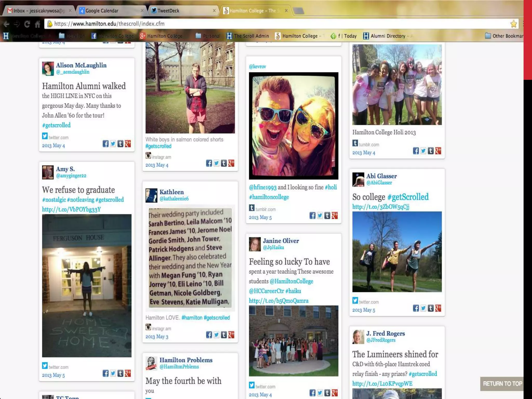Screen dimensions: 532x399
Task: Click the bookmark star in address bar
Action: [x=513, y=24]
